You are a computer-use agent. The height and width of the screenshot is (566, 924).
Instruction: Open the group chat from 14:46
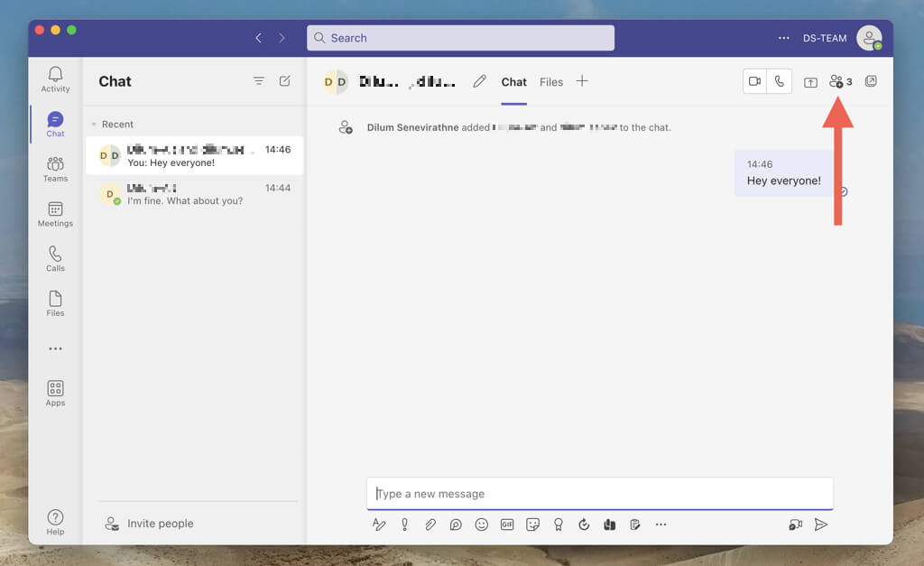point(195,155)
